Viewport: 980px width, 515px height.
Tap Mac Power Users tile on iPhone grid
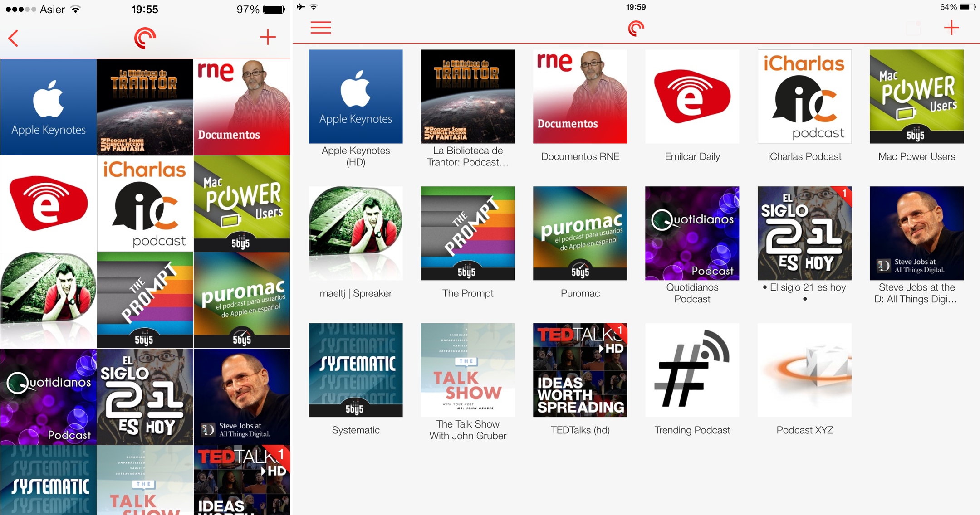tap(242, 204)
